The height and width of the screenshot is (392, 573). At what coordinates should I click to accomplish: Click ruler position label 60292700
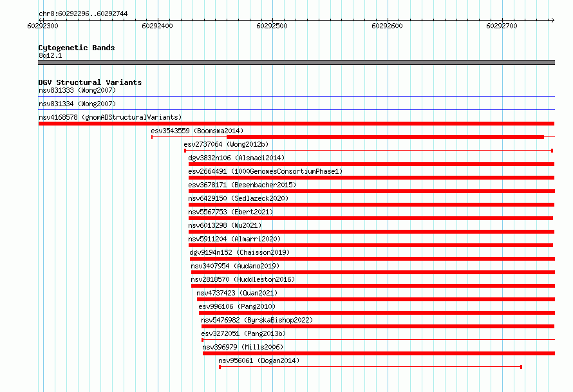tap(502, 26)
